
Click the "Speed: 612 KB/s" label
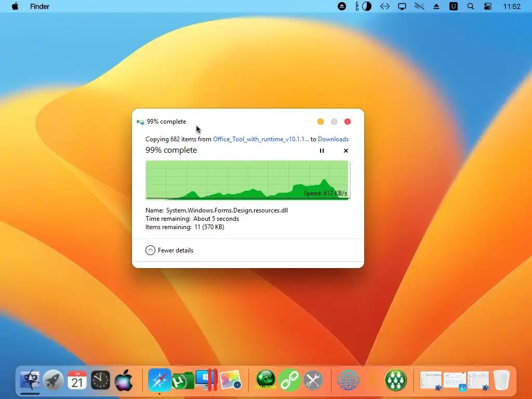325,193
